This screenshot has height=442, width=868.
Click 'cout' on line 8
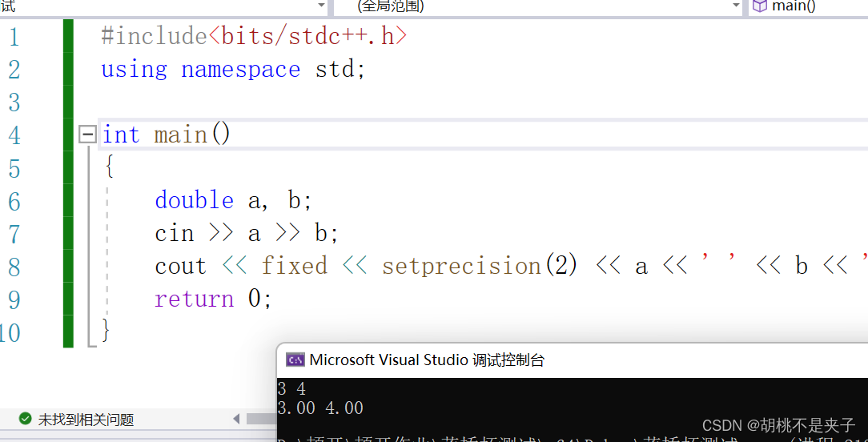point(181,267)
